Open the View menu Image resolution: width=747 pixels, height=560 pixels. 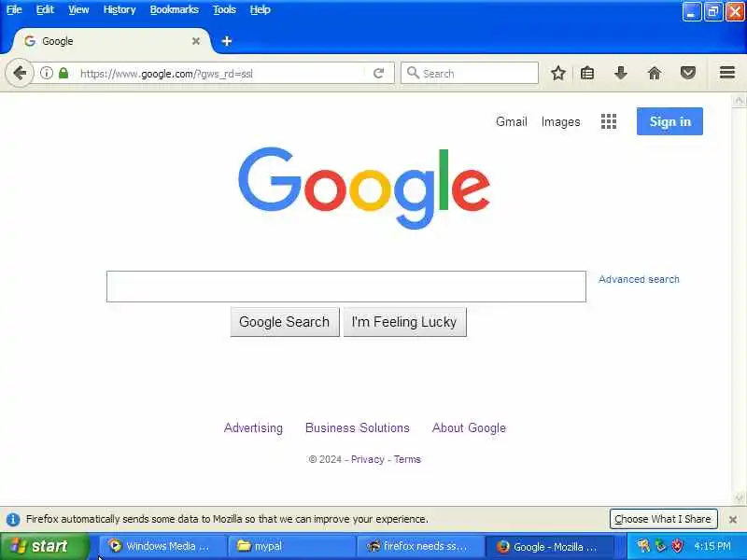click(78, 9)
